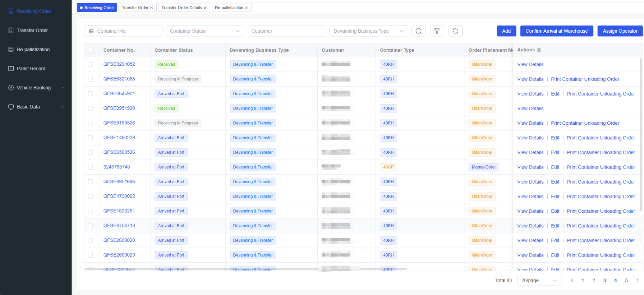Open the 20/page size dropdown
Viewport: 644px width, 295px height.
point(539,280)
